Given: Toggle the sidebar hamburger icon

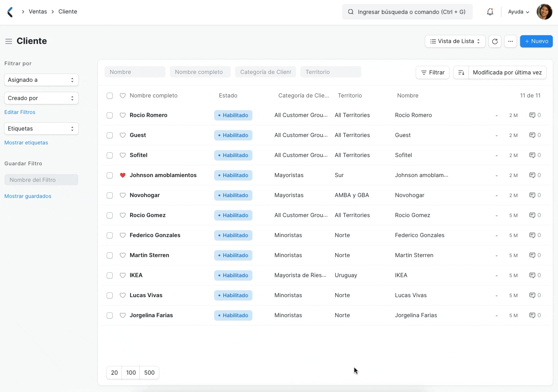Looking at the screenshot, I should click(8, 41).
